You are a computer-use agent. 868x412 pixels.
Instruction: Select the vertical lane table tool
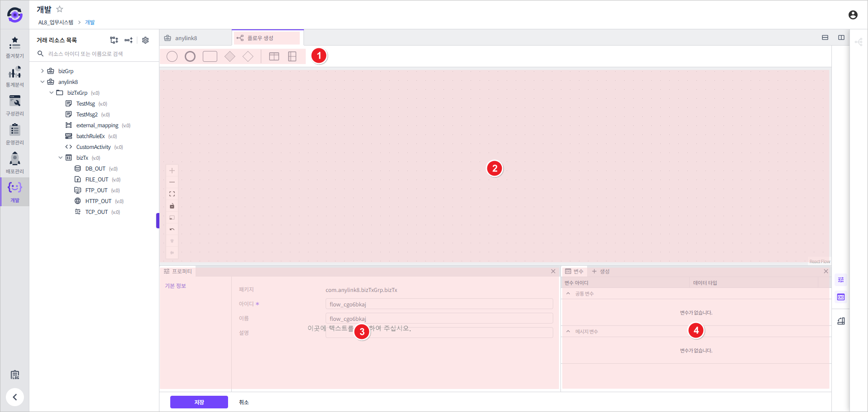(292, 56)
